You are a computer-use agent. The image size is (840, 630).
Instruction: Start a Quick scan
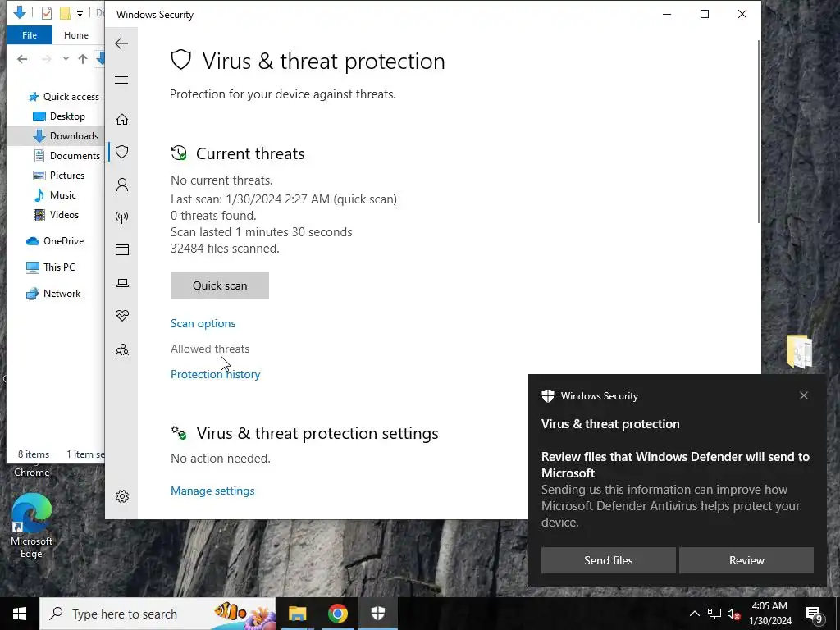tap(220, 285)
